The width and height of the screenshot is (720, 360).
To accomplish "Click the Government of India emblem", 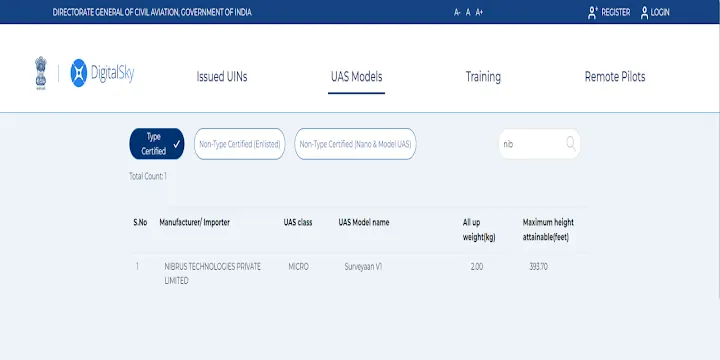I will [x=41, y=73].
